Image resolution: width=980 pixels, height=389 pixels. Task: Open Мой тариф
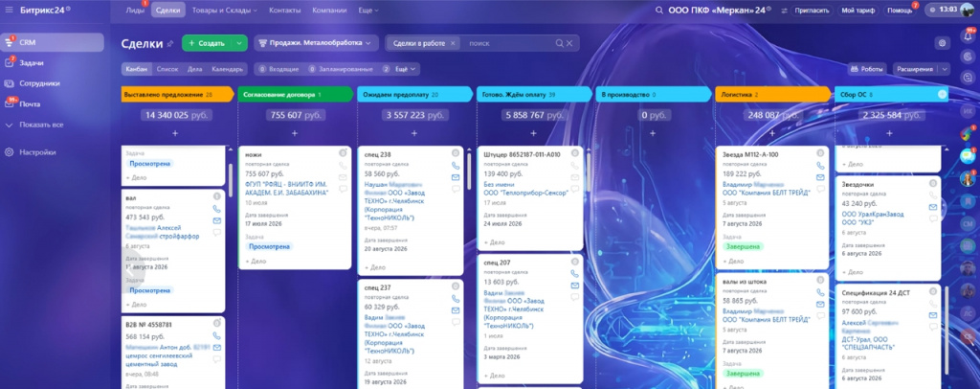click(x=857, y=11)
